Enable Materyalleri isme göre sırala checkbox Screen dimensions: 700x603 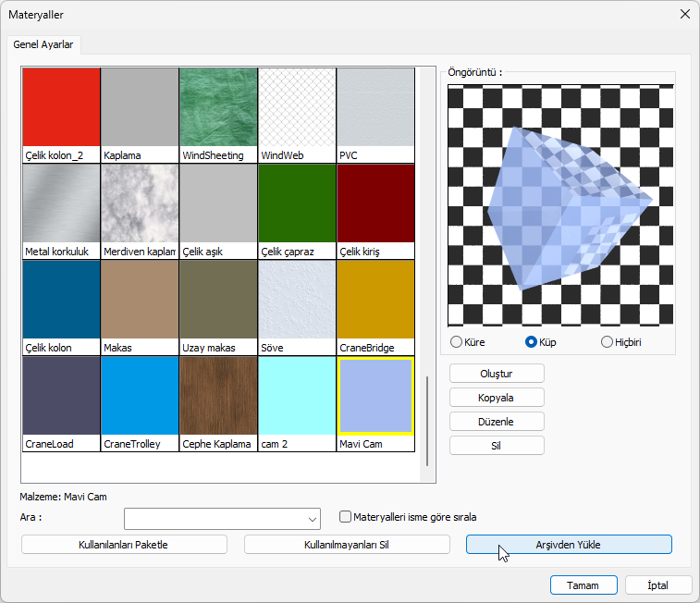346,517
